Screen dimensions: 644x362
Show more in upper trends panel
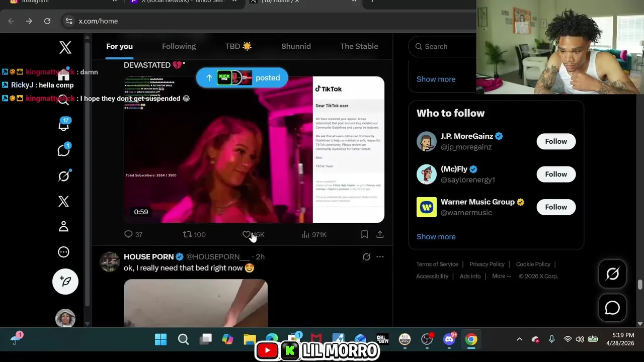pos(436,79)
